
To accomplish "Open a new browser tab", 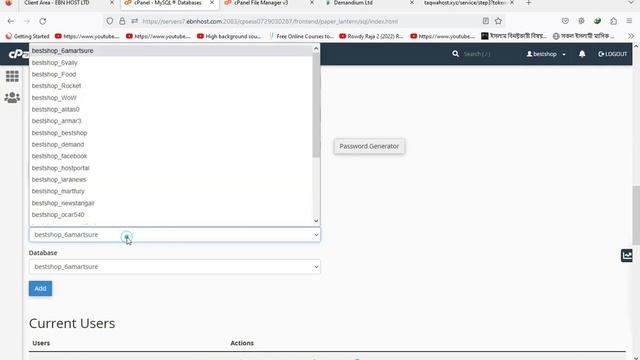I will click(529, 3).
